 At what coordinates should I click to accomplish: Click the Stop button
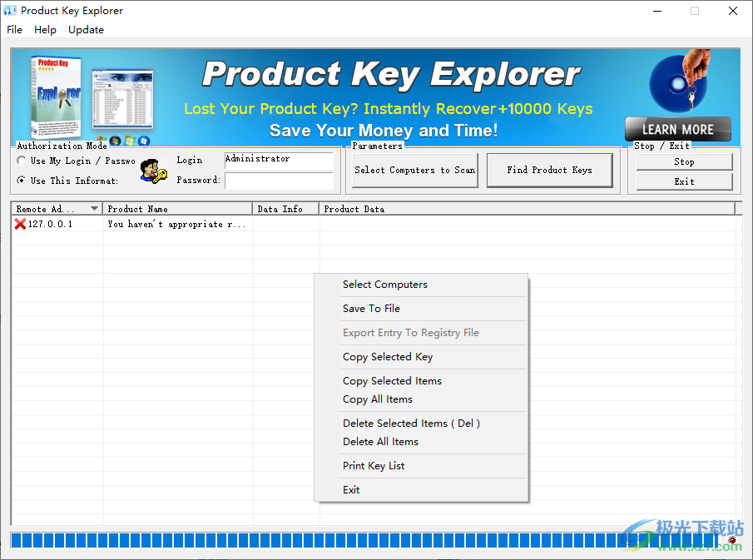pyautogui.click(x=684, y=162)
